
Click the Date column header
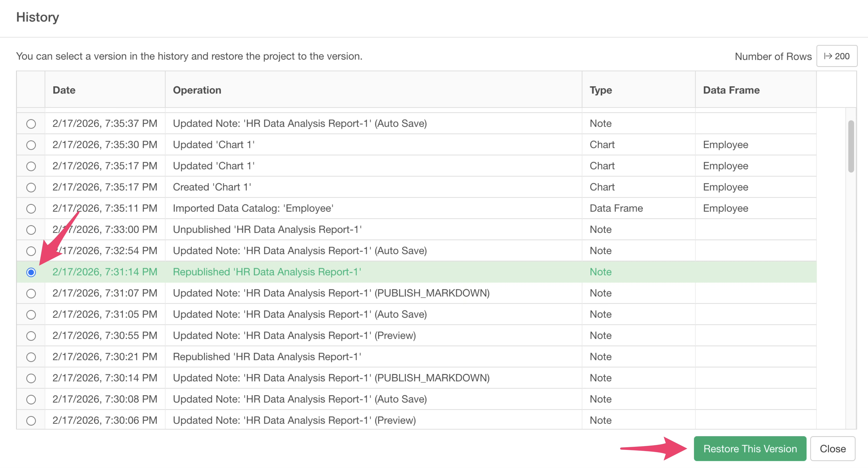(x=64, y=90)
